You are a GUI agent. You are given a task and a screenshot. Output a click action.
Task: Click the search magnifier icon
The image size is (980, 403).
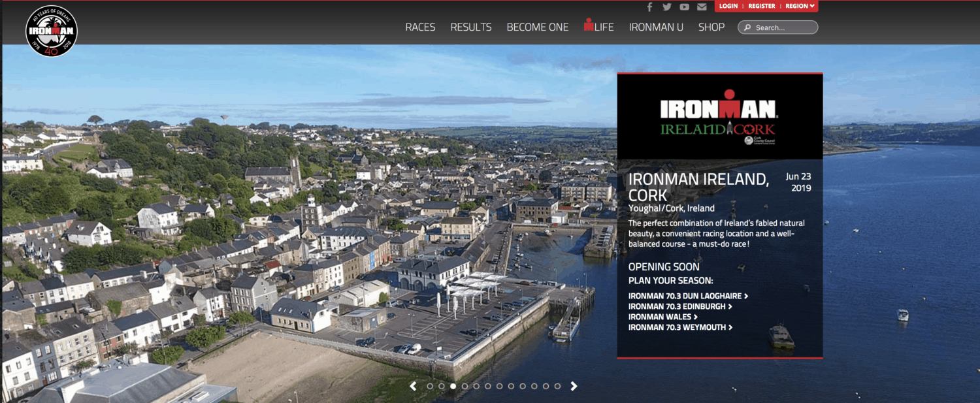pyautogui.click(x=747, y=27)
